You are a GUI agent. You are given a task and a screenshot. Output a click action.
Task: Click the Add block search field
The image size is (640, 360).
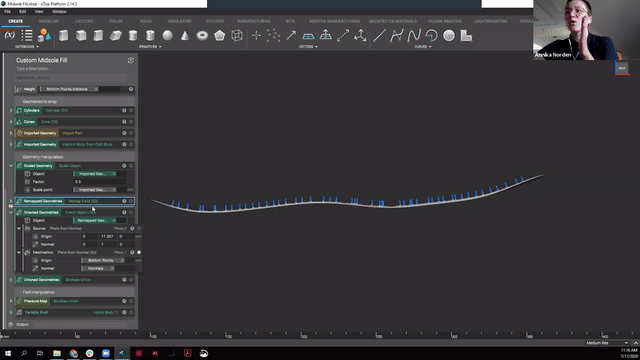click(x=71, y=78)
